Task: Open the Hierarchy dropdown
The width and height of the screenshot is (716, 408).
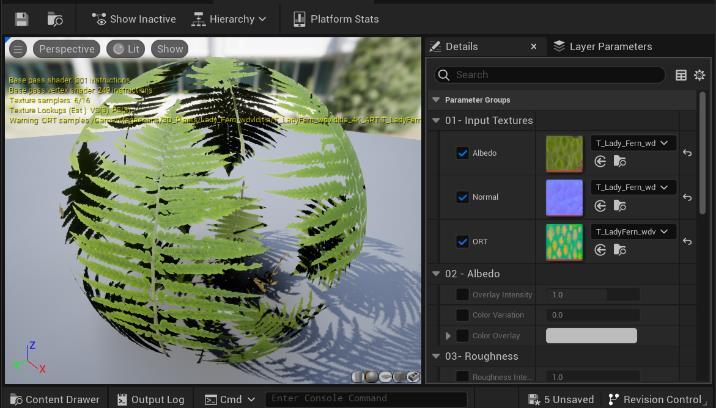Action: click(x=228, y=19)
